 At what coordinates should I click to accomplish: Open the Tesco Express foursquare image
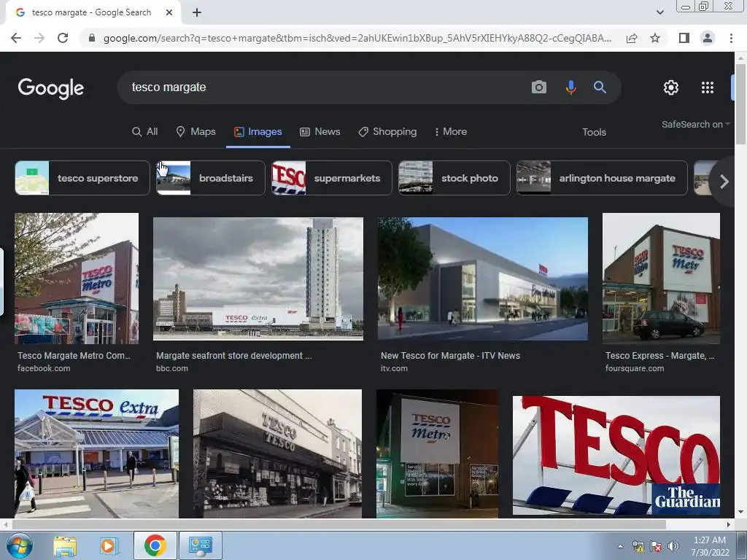661,279
